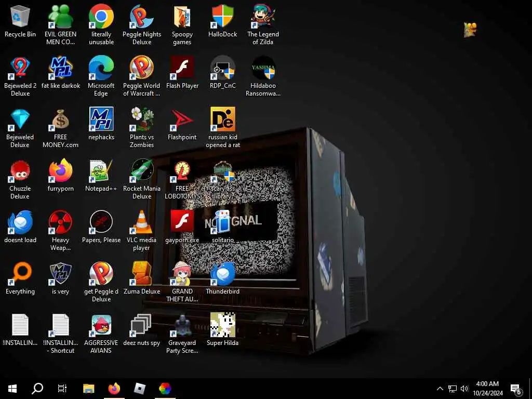Select 'russian kid opened a rat' icon

[x=222, y=119]
